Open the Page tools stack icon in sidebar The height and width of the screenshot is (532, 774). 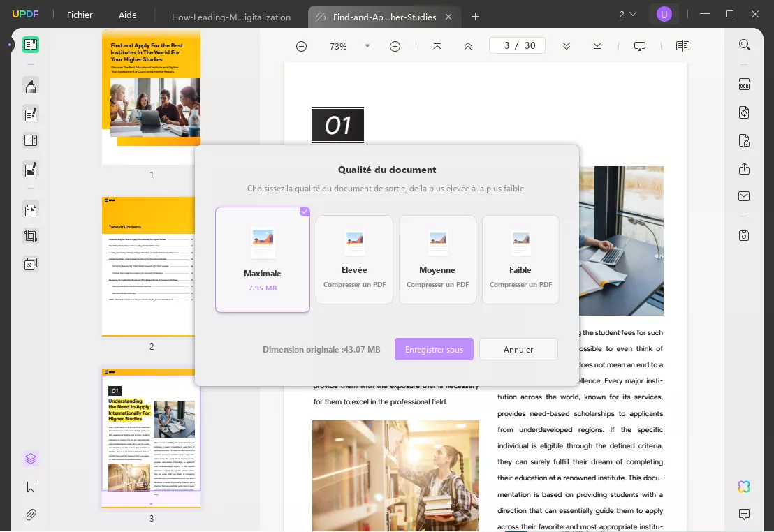point(31,265)
